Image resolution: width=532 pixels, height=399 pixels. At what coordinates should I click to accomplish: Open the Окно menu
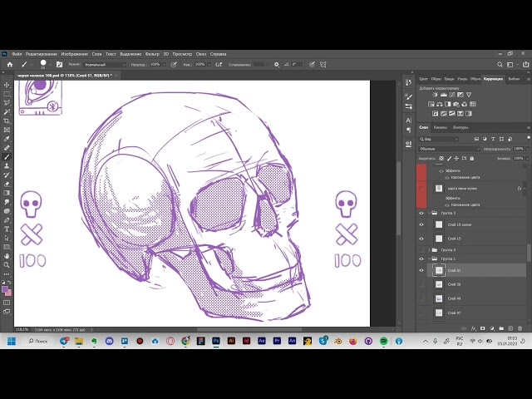pyautogui.click(x=201, y=54)
